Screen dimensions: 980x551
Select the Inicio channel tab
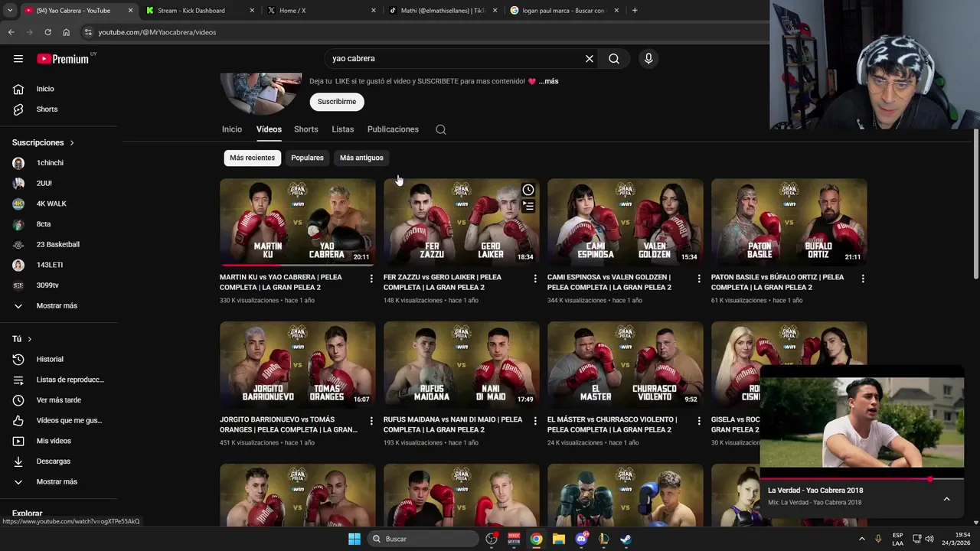pos(232,129)
